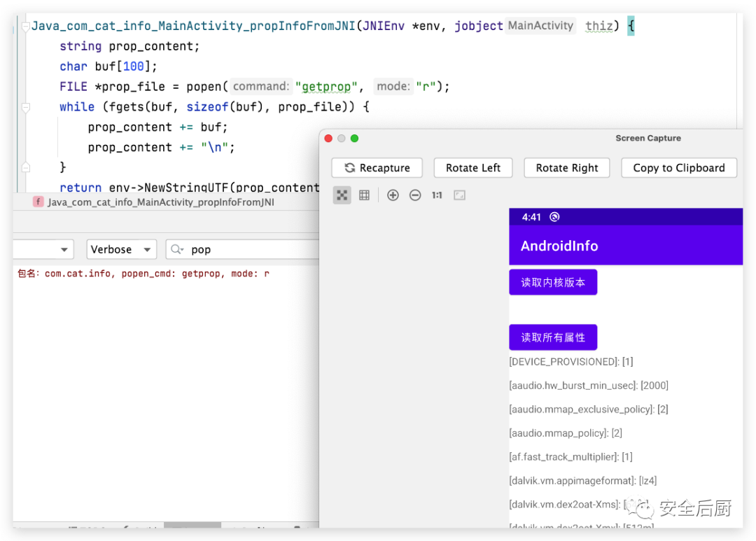Tap the 读取内核版本 button in the app
The width and height of the screenshot is (756, 541).
coord(552,283)
